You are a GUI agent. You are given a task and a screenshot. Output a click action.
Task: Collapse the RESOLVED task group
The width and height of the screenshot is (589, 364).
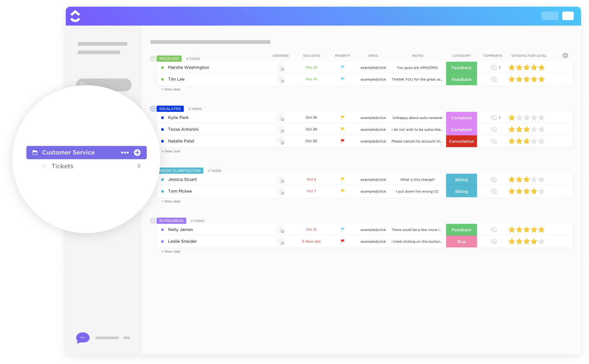click(x=153, y=58)
